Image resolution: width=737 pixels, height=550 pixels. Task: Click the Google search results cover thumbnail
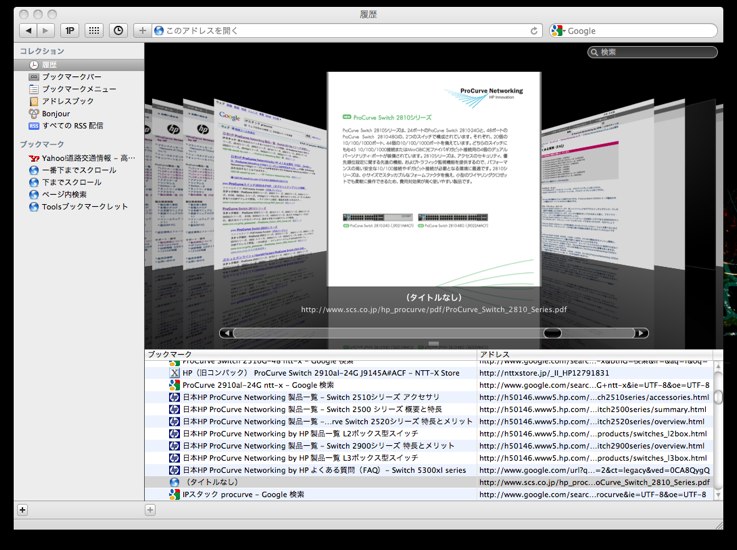pos(270,185)
